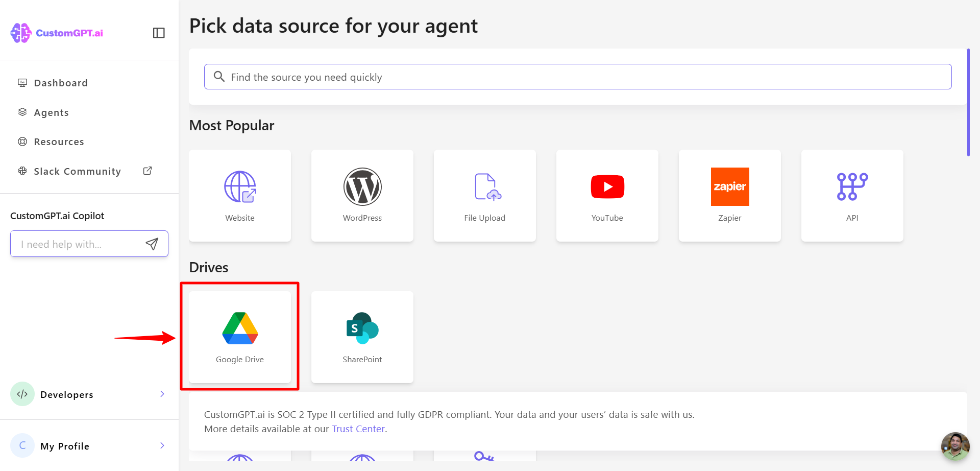
Task: Select the Website globe icon
Action: (240, 186)
